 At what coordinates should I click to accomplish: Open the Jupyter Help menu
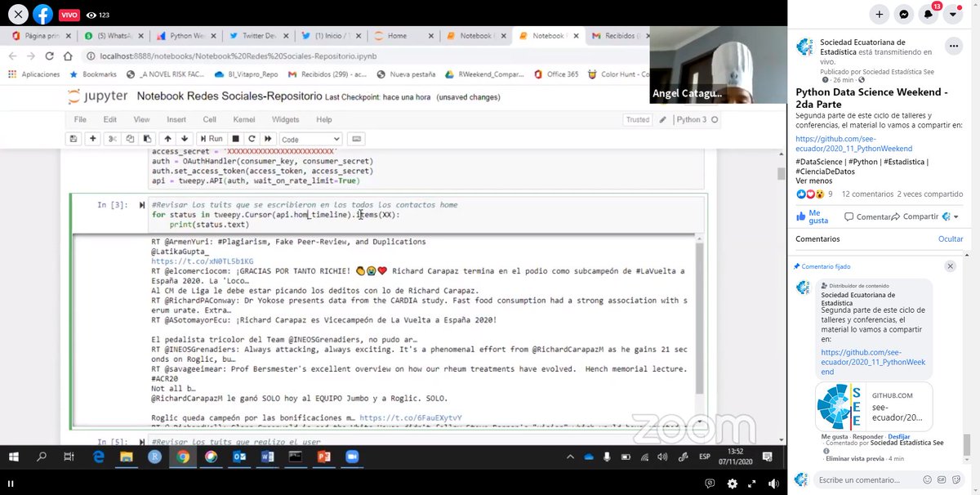pyautogui.click(x=323, y=119)
